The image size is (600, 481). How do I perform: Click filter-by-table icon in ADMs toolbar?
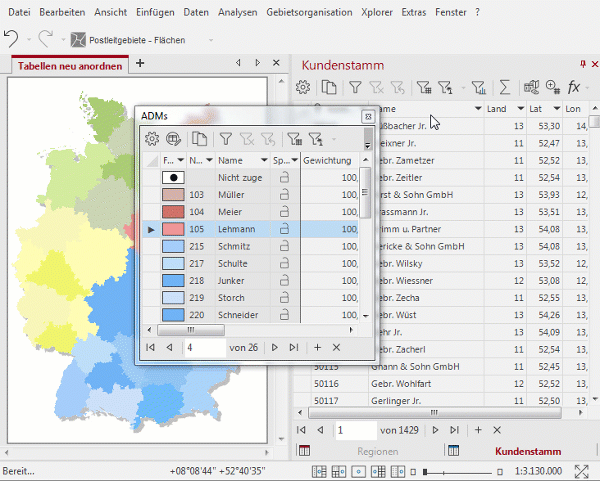[295, 139]
